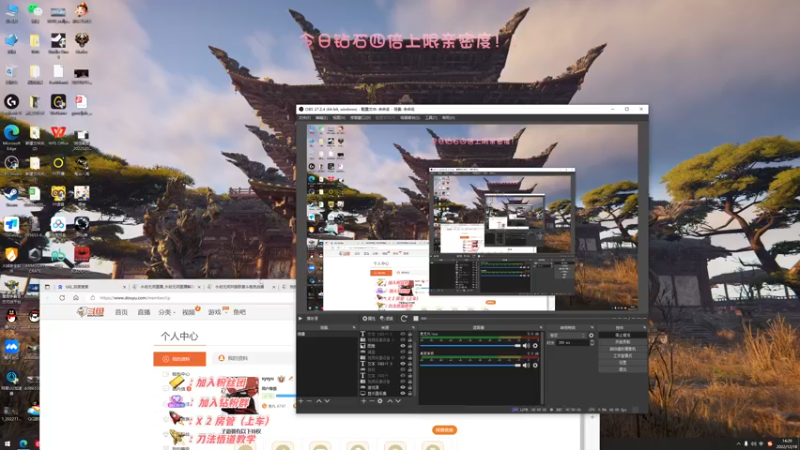Open properties for the selected OBS source
The image size is (800, 450).
368,318
